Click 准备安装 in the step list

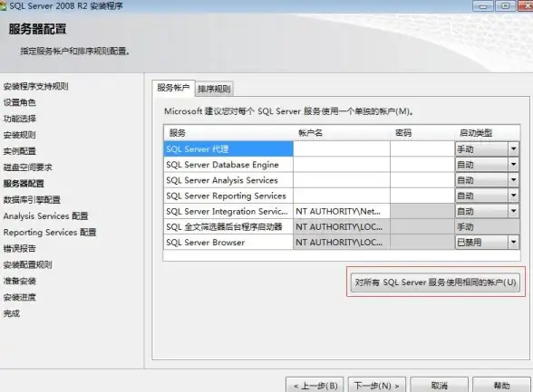pyautogui.click(x=19, y=281)
